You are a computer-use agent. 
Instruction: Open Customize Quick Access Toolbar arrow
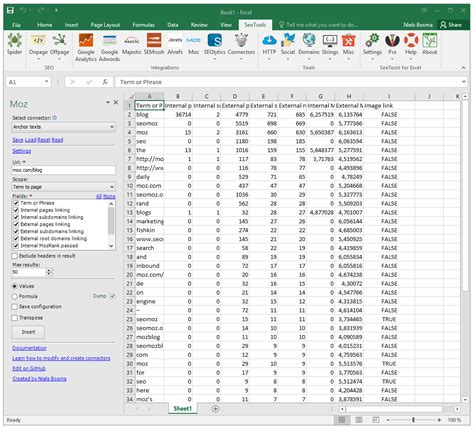click(57, 11)
